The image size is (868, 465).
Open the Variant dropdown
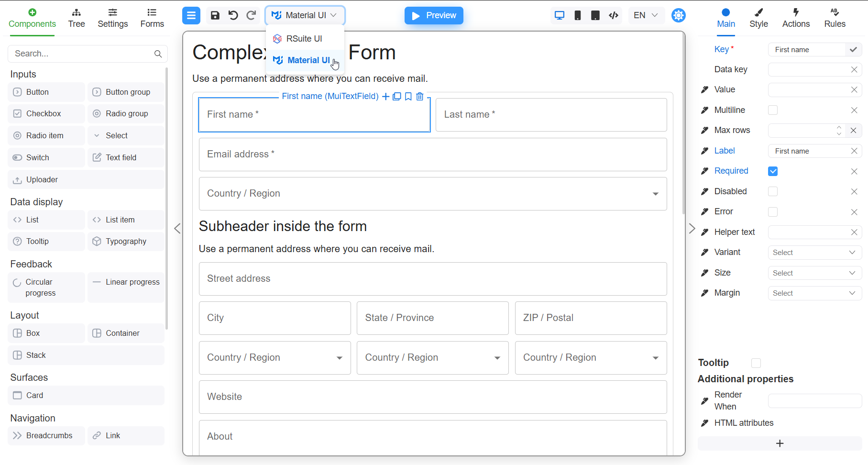814,252
